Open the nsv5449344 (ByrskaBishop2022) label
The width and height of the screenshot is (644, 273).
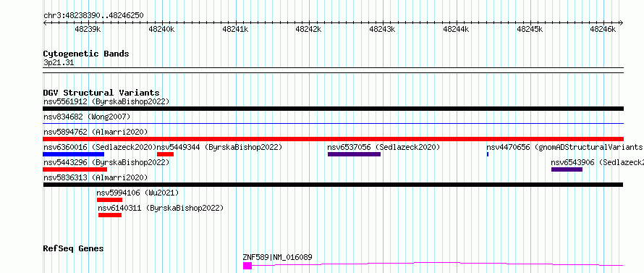click(220, 147)
